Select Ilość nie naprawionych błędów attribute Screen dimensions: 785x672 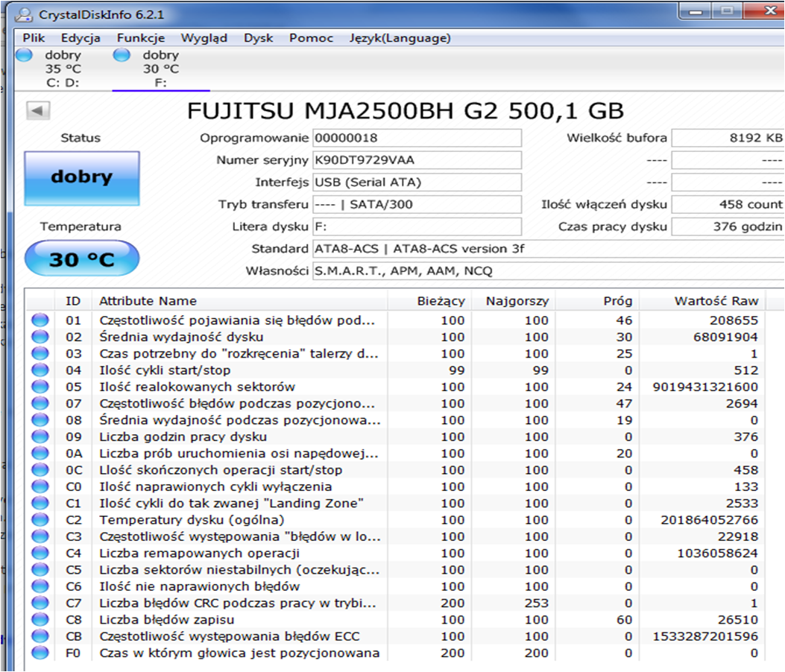(199, 586)
